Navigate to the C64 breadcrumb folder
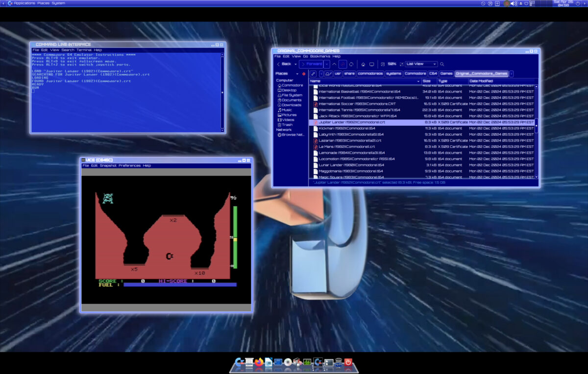 [x=433, y=74]
